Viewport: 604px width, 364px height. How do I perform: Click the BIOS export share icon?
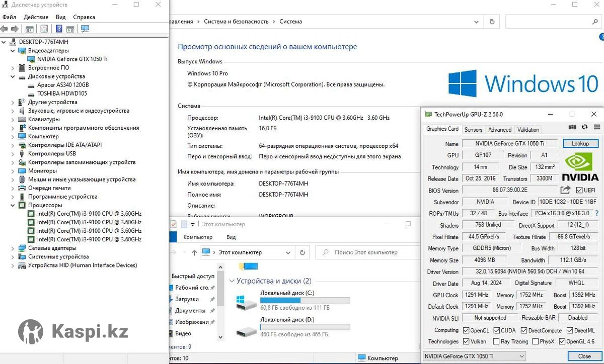point(566,190)
